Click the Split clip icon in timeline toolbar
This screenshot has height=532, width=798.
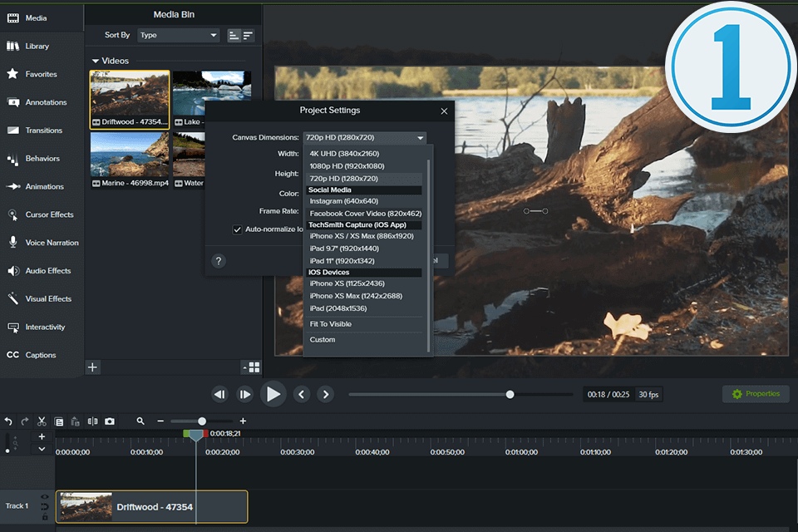click(x=92, y=421)
